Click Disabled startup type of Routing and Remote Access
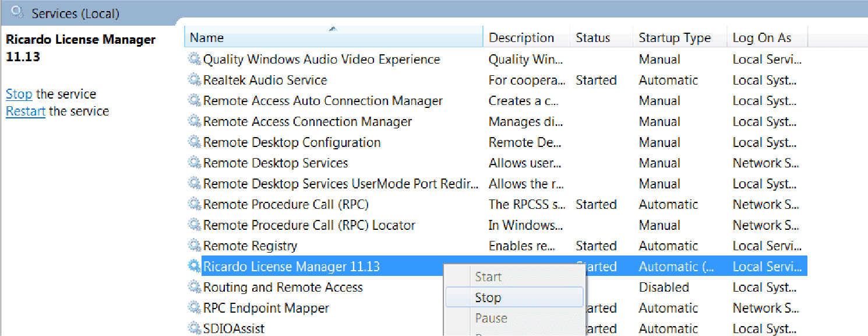 [664, 287]
